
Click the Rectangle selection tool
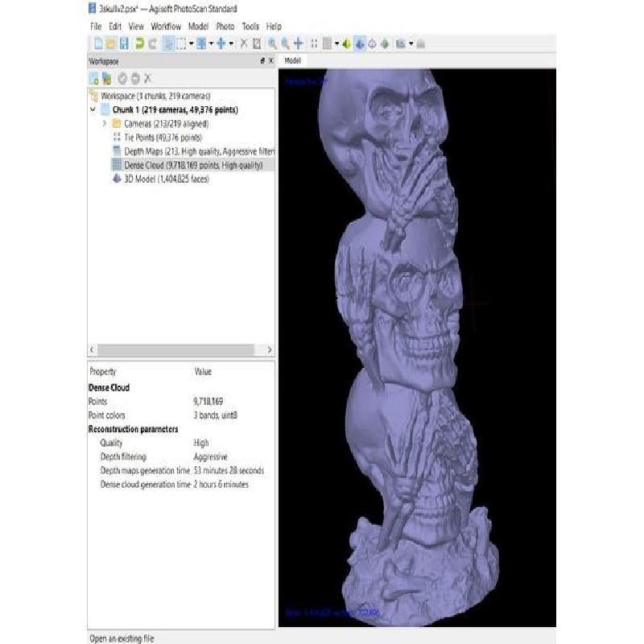pyautogui.click(x=181, y=43)
